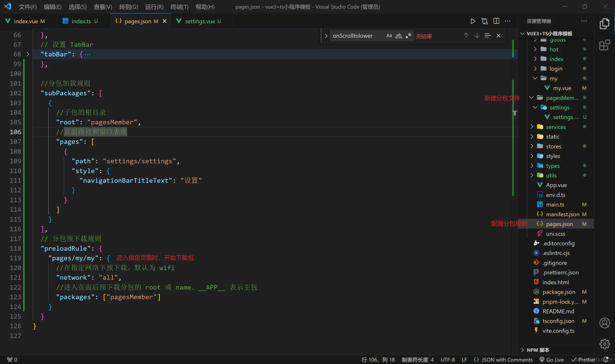615x364 pixels.
Task: Toggle match whole word in find
Action: click(399, 36)
